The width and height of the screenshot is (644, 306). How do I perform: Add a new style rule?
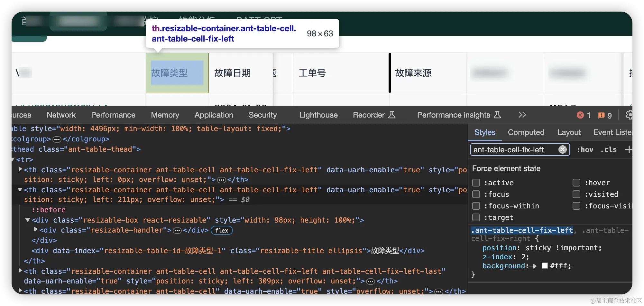(x=629, y=149)
